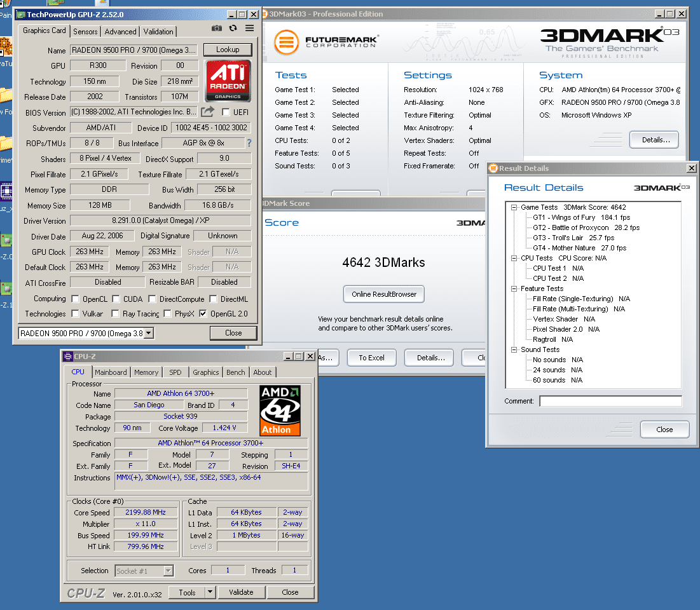Click Details button in System section
700x610 pixels.
pos(655,140)
